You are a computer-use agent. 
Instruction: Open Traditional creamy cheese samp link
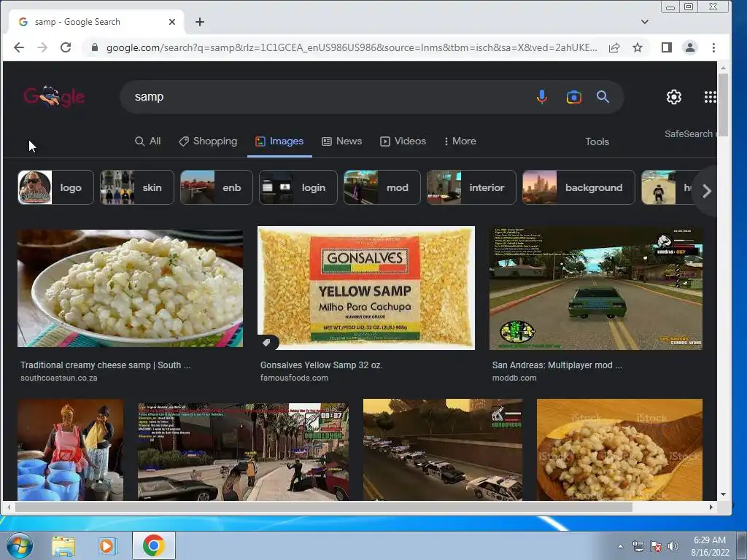[x=105, y=365]
